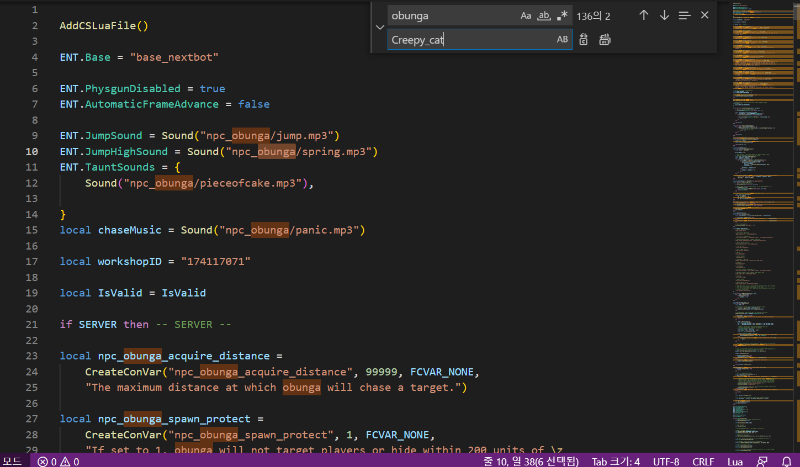The width and height of the screenshot is (800, 467).
Task: Click '-- SERVER --' comment on line 21
Action: pyautogui.click(x=193, y=325)
